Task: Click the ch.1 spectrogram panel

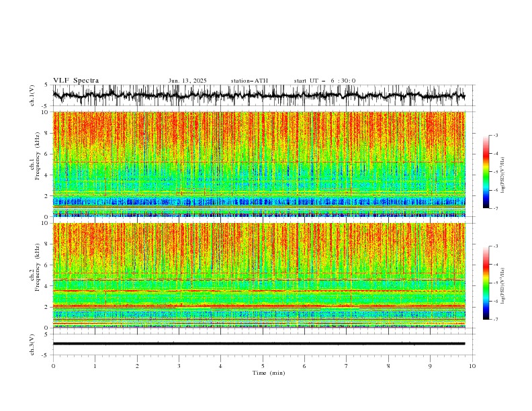Action: tap(259, 164)
